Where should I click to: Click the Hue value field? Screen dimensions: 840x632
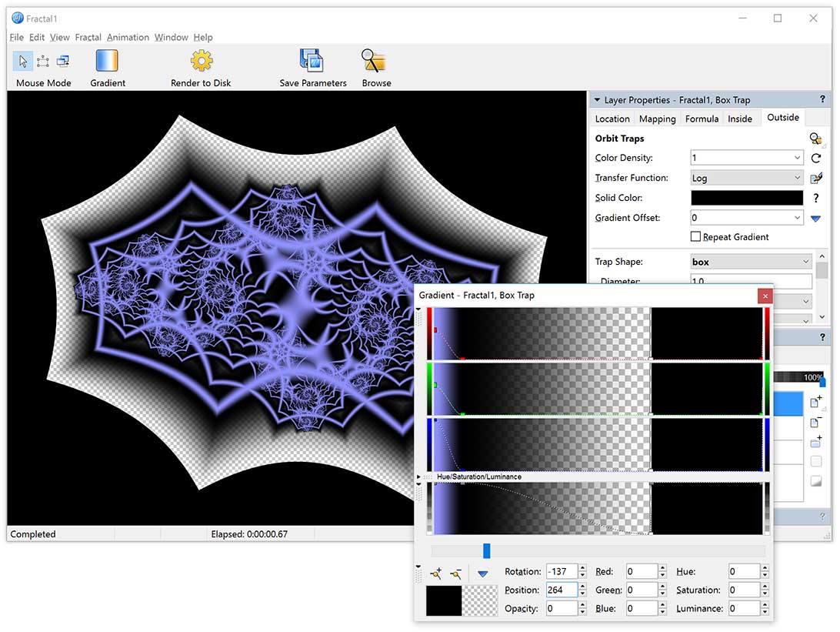pos(744,571)
